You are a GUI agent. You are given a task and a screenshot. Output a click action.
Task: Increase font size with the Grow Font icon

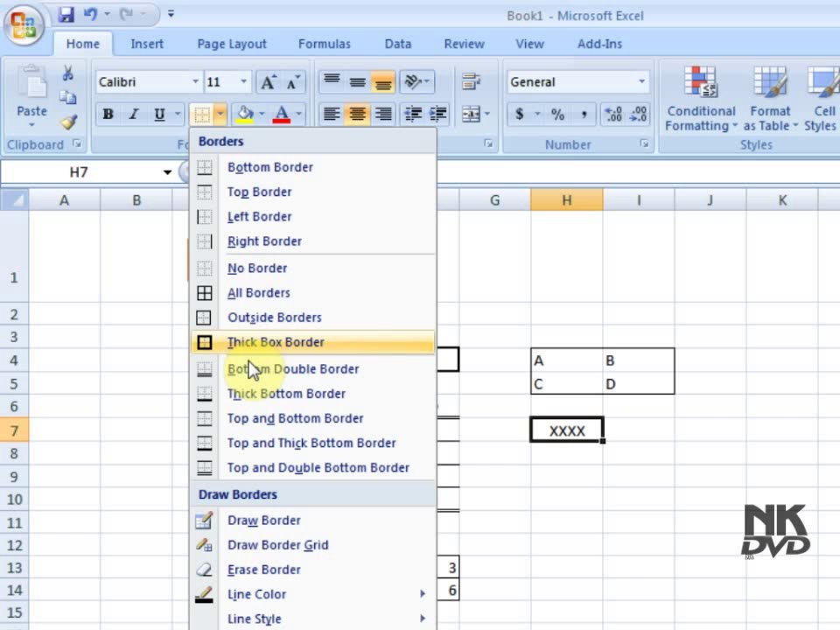pyautogui.click(x=268, y=82)
